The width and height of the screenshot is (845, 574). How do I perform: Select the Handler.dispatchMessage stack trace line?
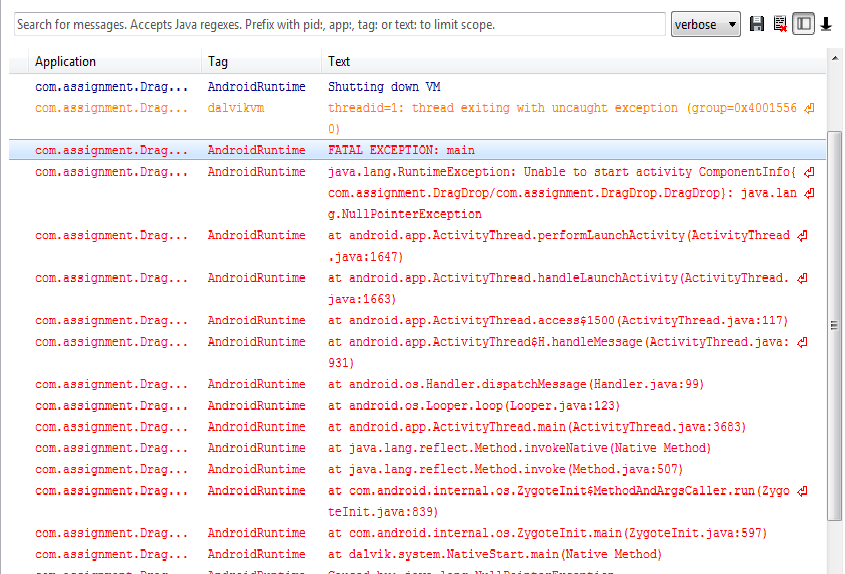coord(417,384)
